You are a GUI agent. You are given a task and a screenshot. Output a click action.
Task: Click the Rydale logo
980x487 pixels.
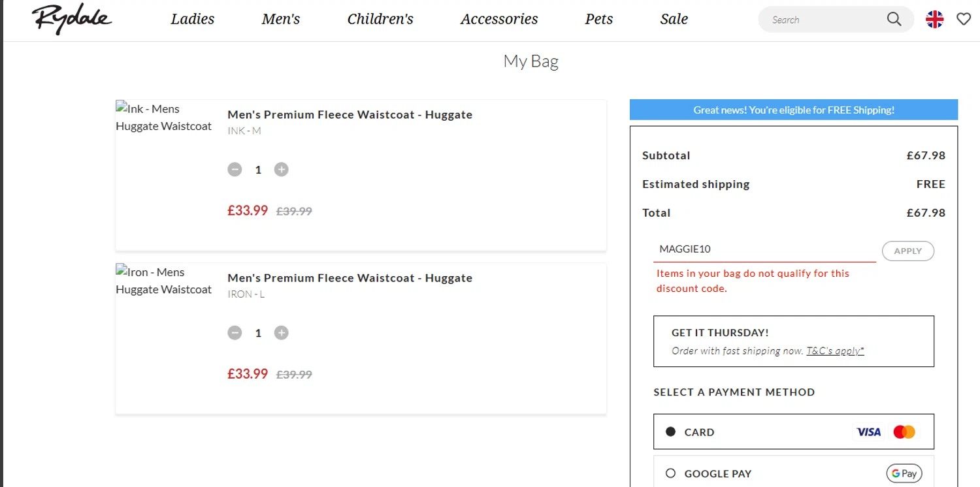71,20
